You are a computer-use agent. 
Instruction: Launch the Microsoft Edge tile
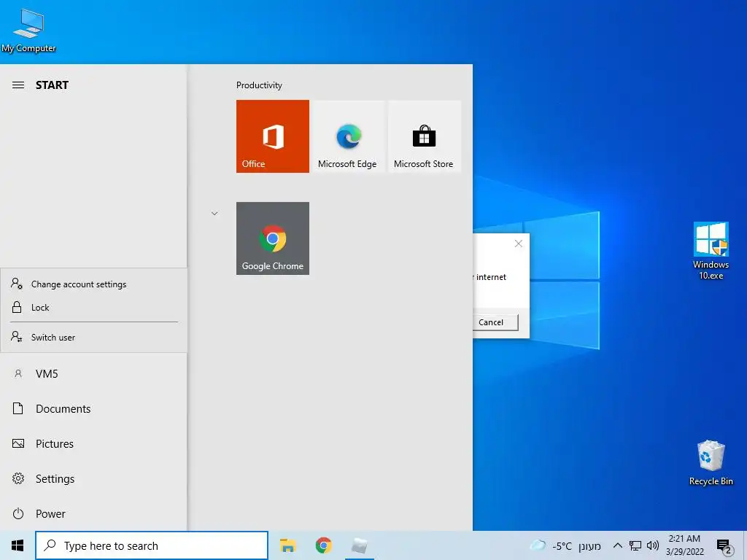(x=347, y=136)
